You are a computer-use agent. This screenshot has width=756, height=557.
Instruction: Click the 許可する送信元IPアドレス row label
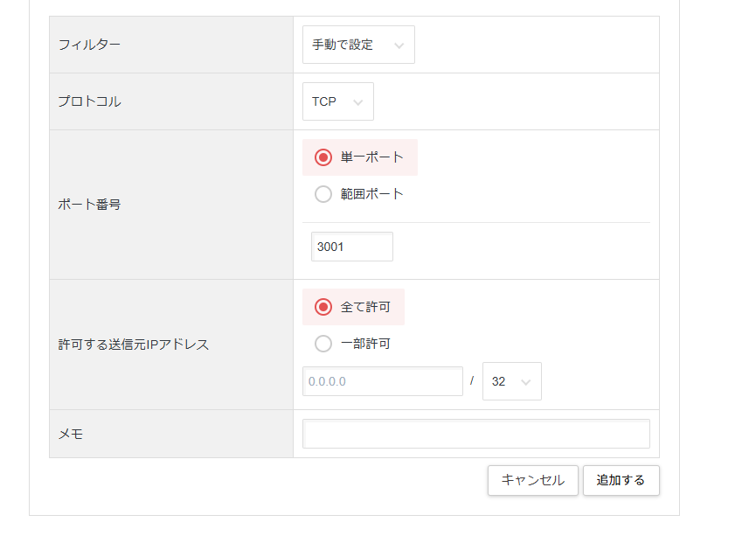[x=133, y=344]
